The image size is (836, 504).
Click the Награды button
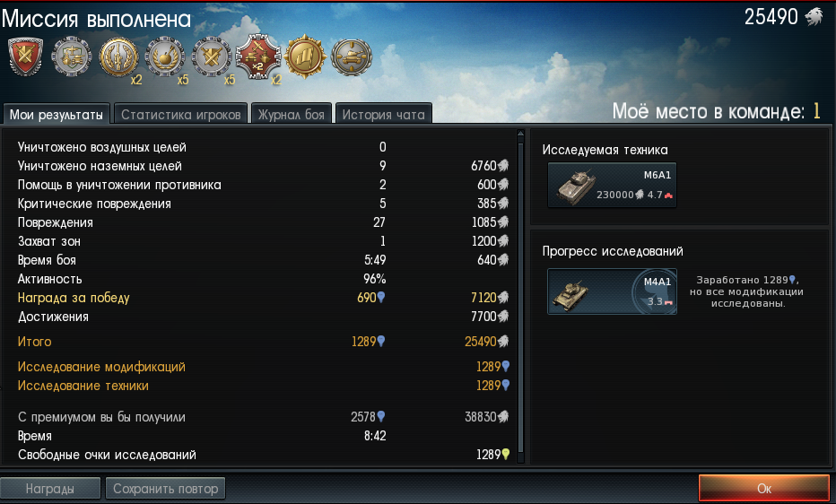[x=50, y=488]
